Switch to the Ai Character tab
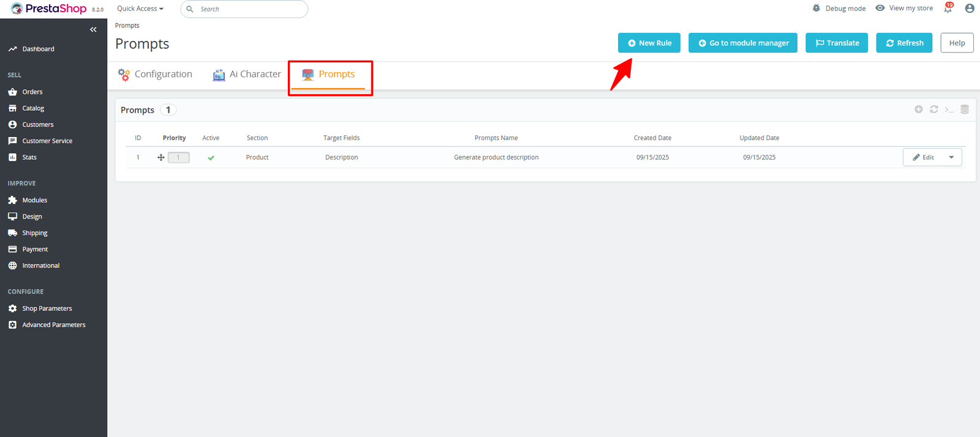This screenshot has height=437, width=980. tap(247, 75)
